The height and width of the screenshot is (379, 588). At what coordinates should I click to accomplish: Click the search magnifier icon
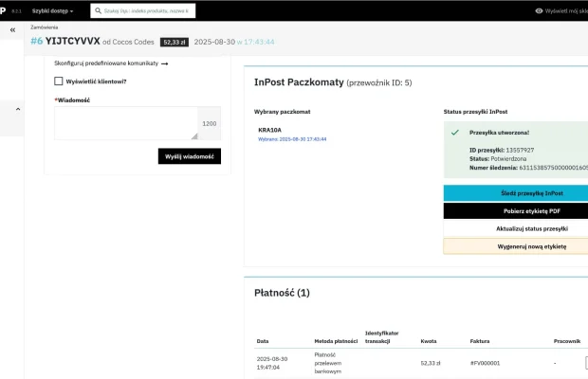click(99, 10)
